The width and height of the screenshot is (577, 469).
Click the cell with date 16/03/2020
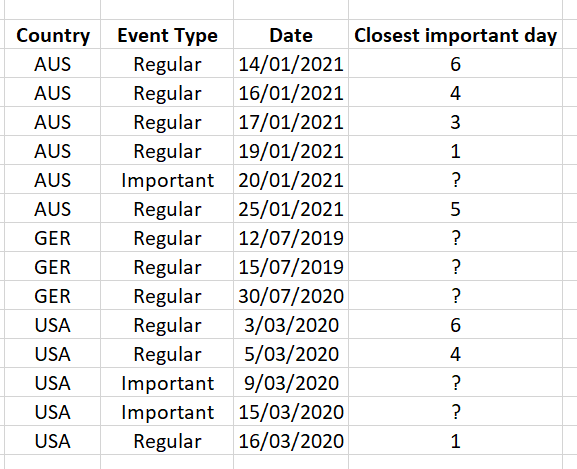coord(291,441)
